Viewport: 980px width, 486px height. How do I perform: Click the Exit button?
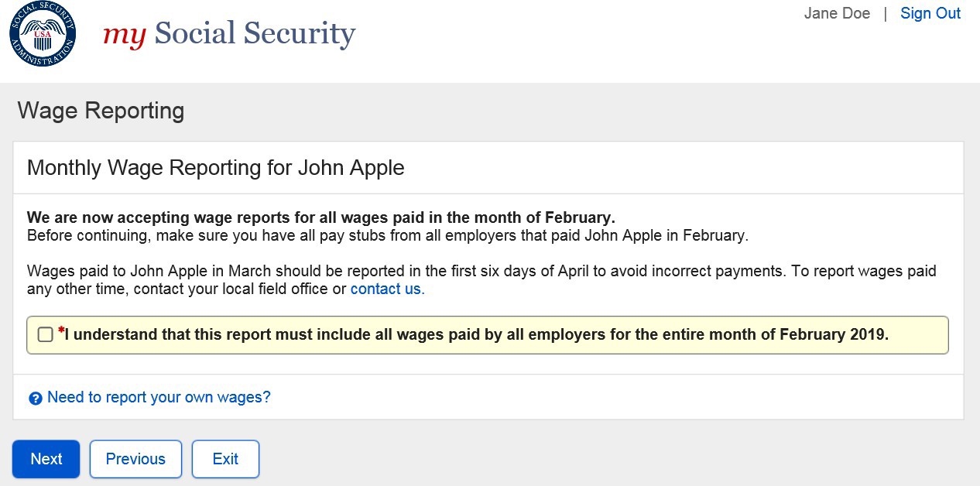tap(225, 459)
